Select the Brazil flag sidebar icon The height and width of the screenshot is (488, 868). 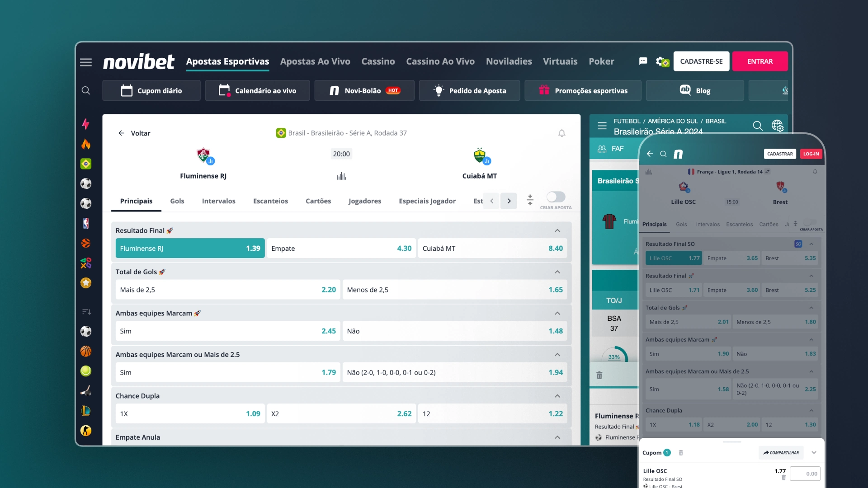[86, 164]
